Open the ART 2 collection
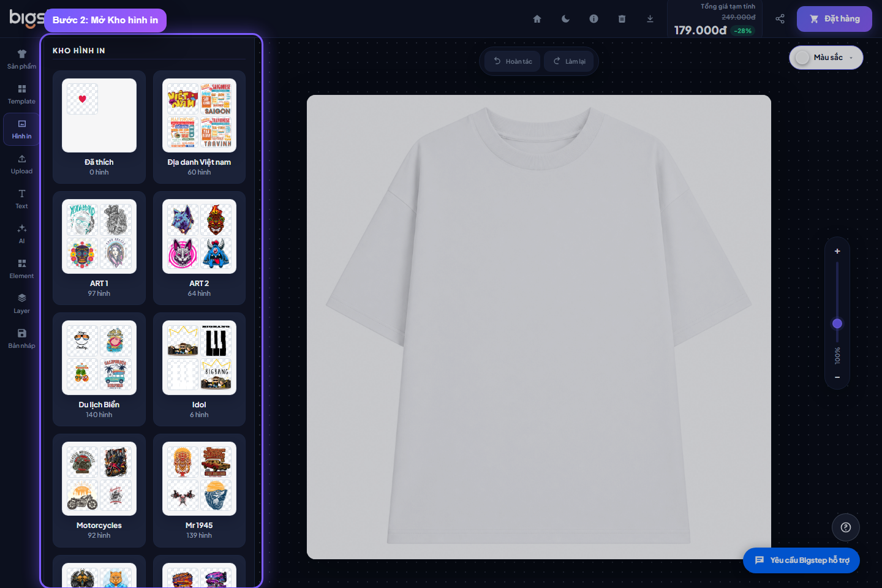This screenshot has height=588, width=882. tap(199, 248)
